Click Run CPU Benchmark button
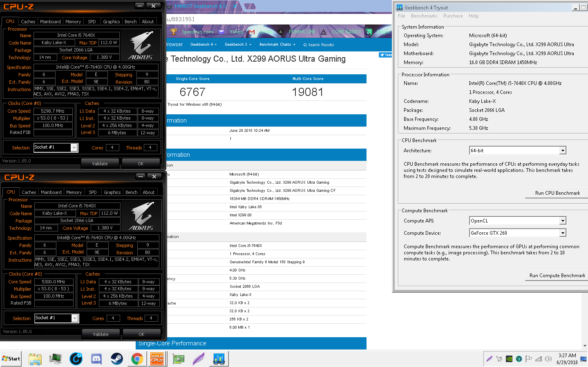Image resolution: width=588 pixels, height=367 pixels. 557,193
